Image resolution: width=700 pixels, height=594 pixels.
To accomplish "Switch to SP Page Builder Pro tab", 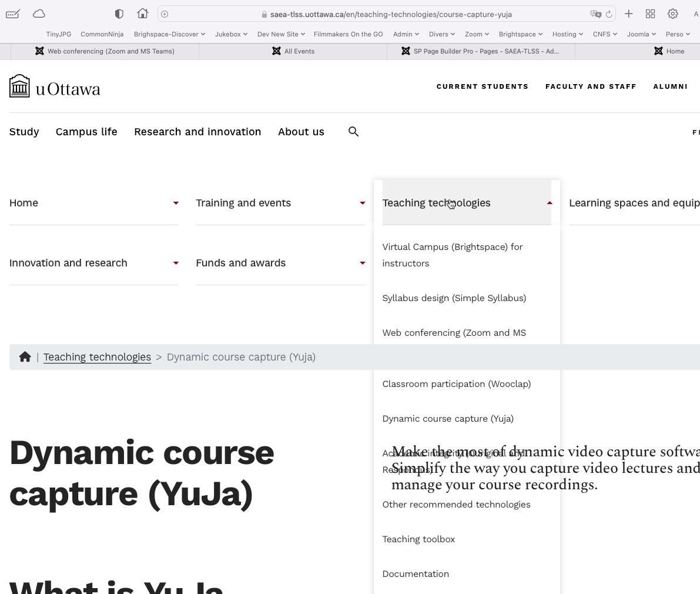I will [x=480, y=51].
